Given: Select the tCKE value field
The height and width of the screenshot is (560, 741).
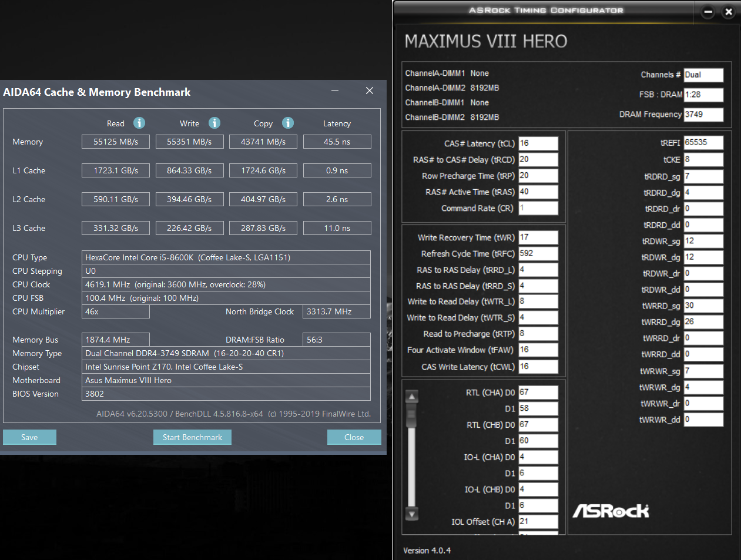Looking at the screenshot, I should tap(703, 160).
